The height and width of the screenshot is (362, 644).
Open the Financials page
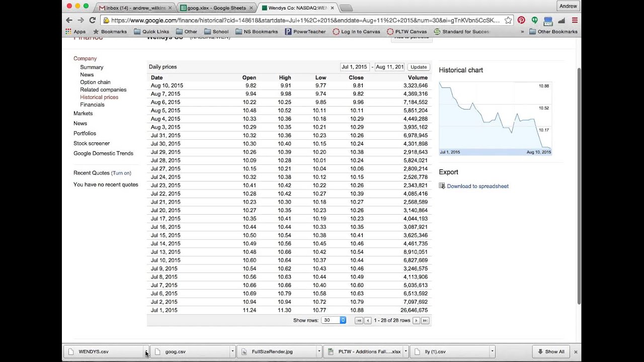[92, 105]
